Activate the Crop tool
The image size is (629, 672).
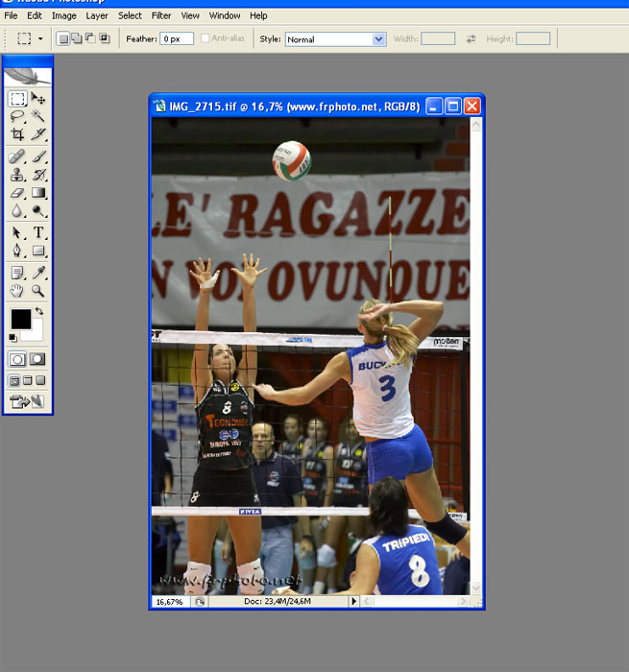click(17, 135)
